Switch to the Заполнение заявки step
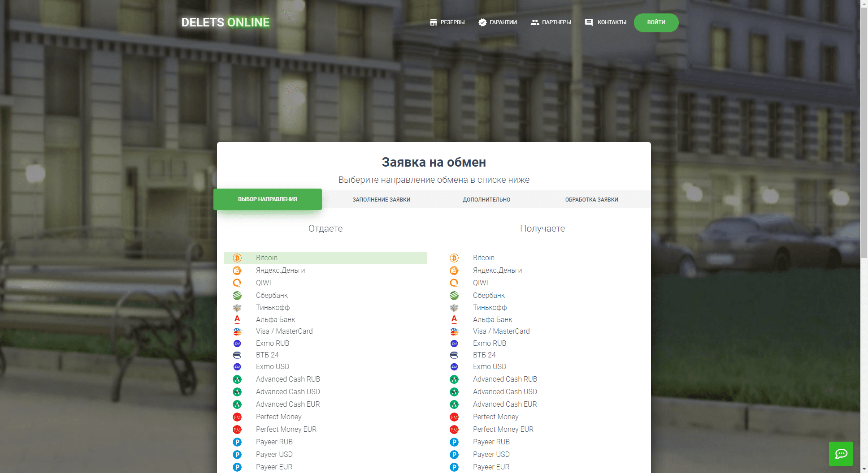Viewport: 868px width, 473px height. (382, 199)
